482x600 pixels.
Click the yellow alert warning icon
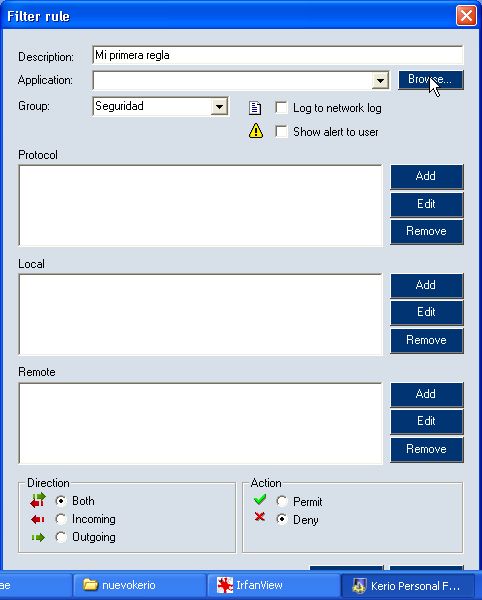click(256, 131)
